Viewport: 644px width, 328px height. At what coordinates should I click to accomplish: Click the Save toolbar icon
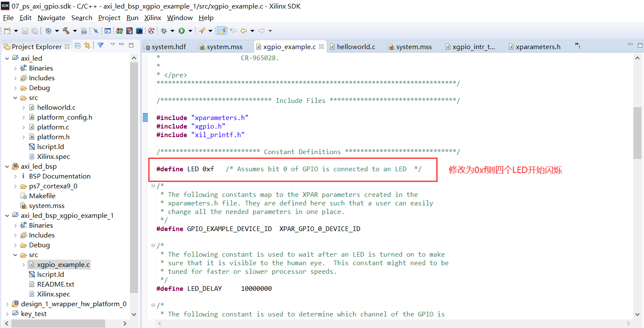click(25, 31)
